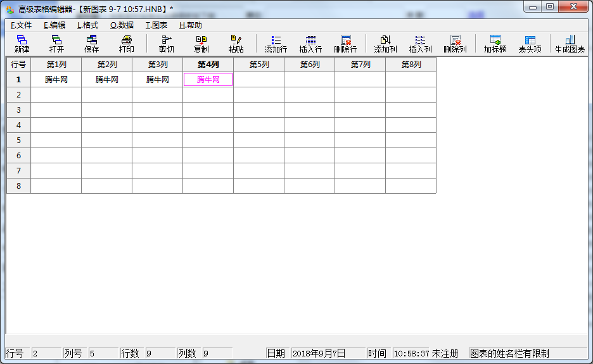Add a title with 加标题 icon
Viewport: 593px width, 364px height.
point(495,44)
